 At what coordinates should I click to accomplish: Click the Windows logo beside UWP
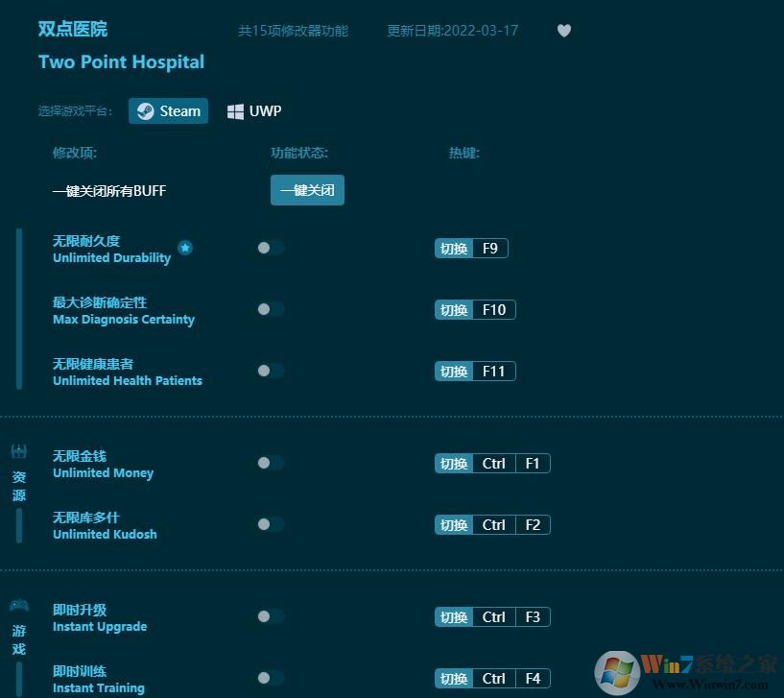click(x=235, y=111)
